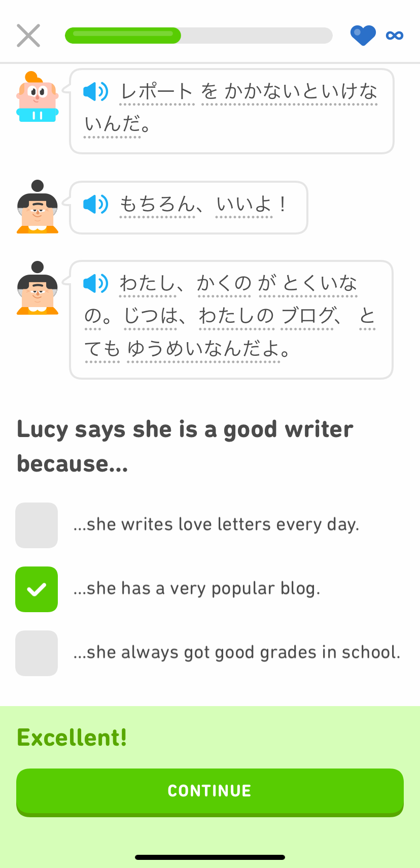Image resolution: width=420 pixels, height=868 pixels.
Task: Play the もちろん、いいよ！ speech bubble audio
Action: 96,205
